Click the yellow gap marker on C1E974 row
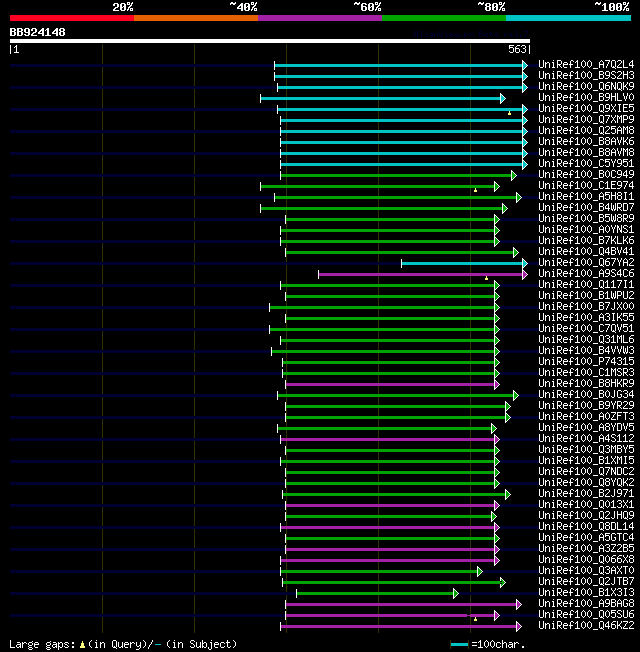Image resolution: width=640 pixels, height=652 pixels. pos(475,190)
